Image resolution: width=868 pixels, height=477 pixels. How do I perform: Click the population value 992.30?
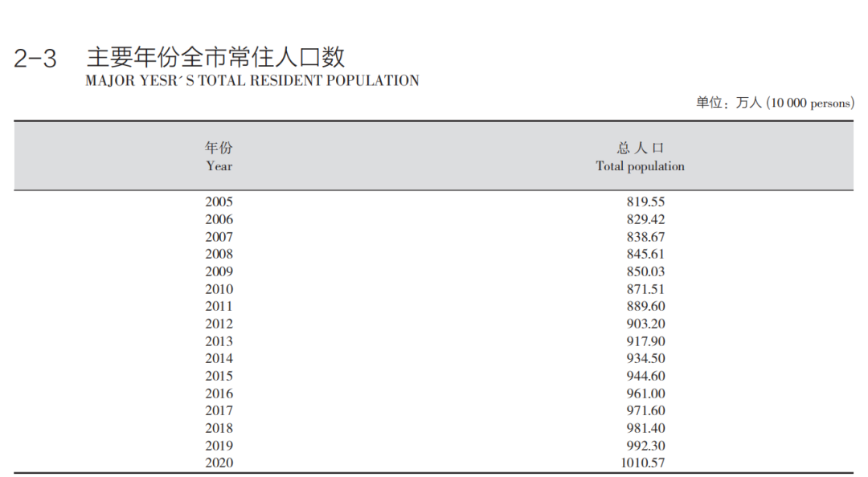[x=645, y=446]
